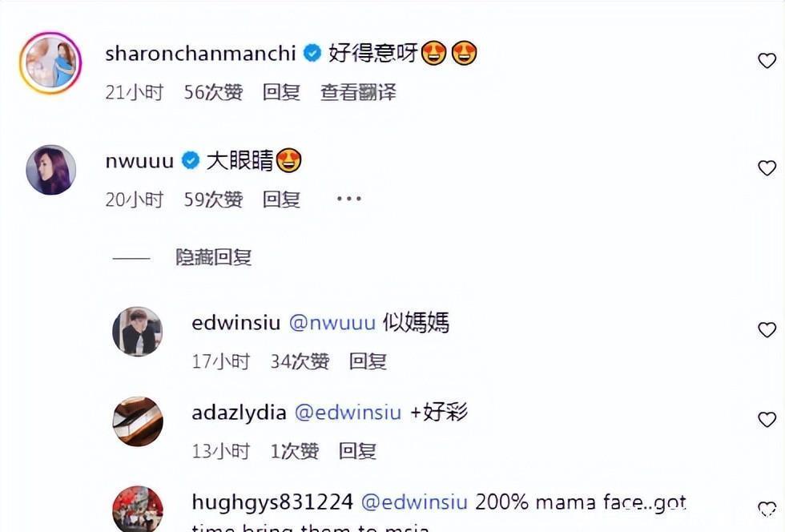Like adazlydia's +好彩 reply heart
The width and height of the screenshot is (785, 532).
767,419
